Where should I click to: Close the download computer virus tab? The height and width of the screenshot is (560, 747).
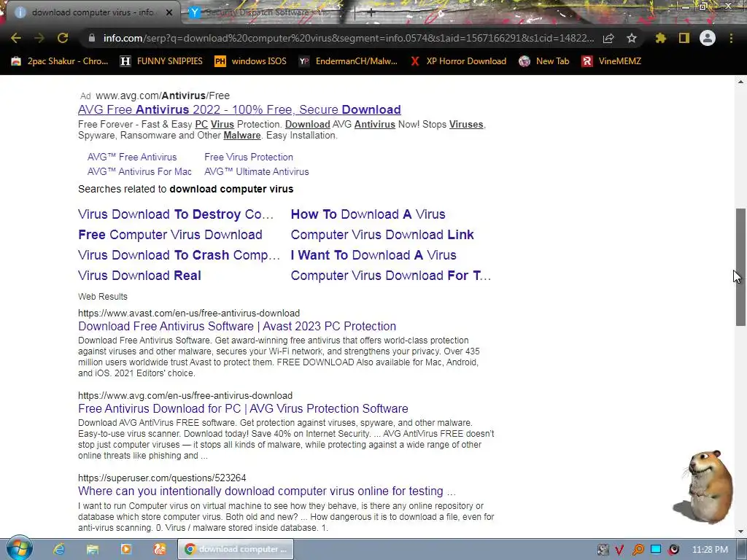coord(169,12)
